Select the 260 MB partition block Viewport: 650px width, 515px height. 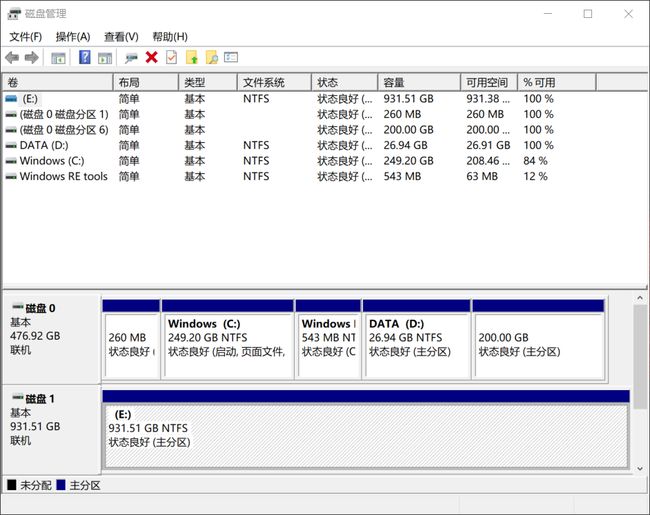coord(131,339)
